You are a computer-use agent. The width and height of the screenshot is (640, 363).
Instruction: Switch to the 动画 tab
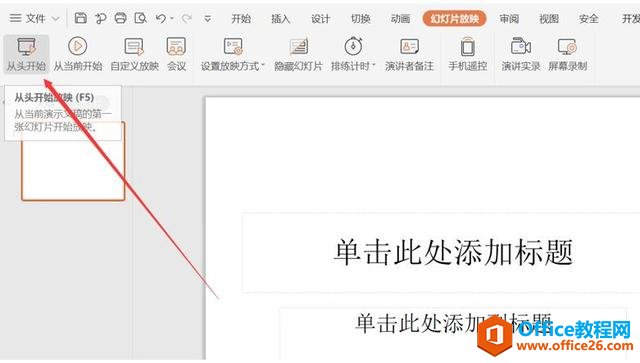[400, 18]
